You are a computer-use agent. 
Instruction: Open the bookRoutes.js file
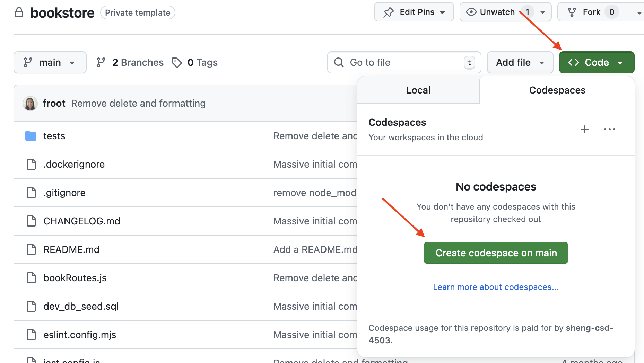75,277
